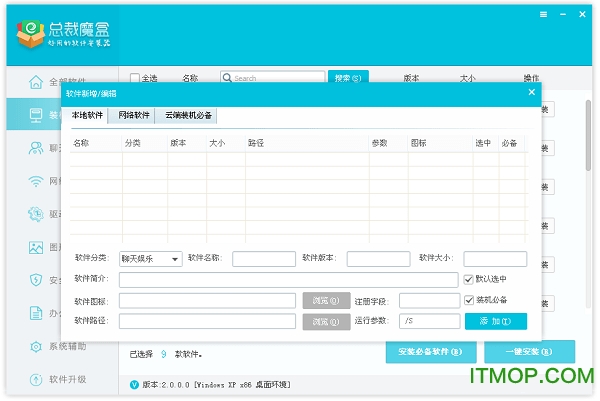Click the security shield icon in sidebar
600x401 pixels.
tap(36, 280)
